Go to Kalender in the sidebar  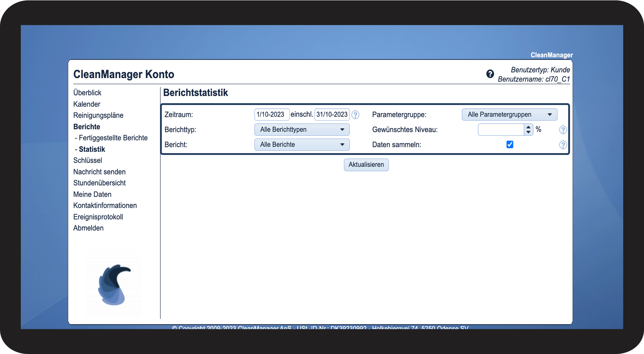pyautogui.click(x=87, y=104)
